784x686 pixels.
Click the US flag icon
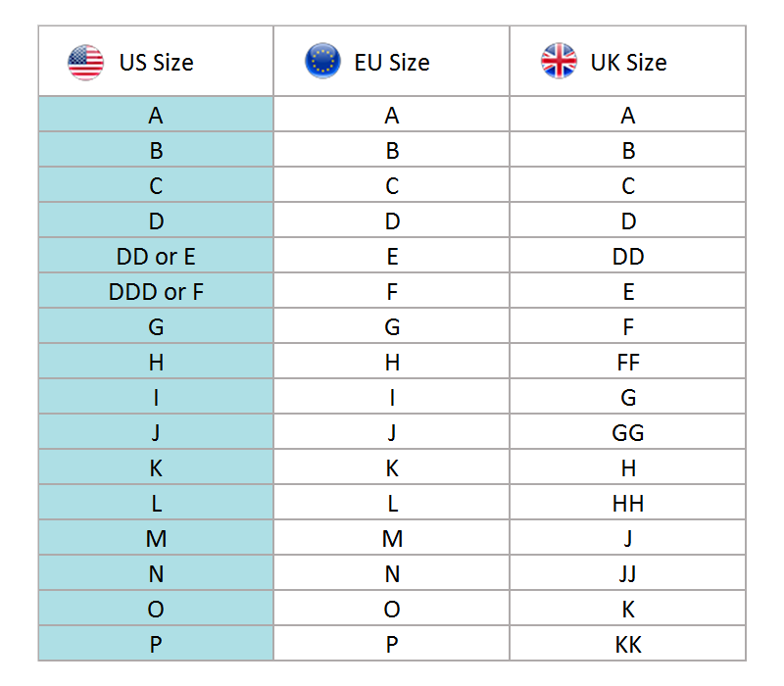[x=85, y=63]
